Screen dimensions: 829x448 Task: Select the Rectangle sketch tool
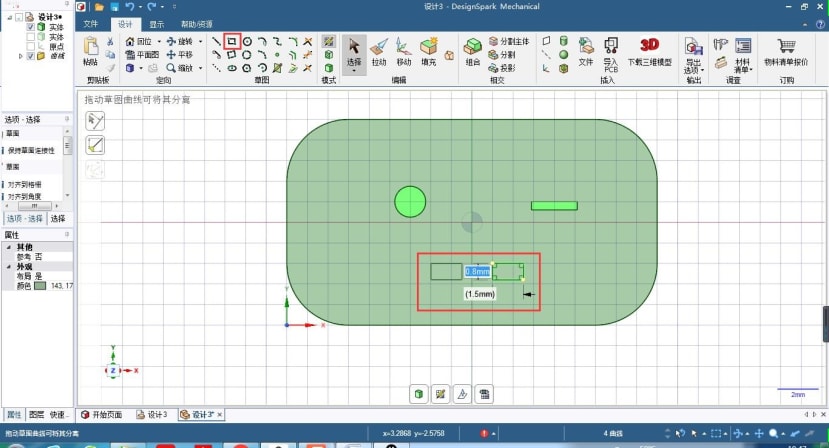point(232,41)
